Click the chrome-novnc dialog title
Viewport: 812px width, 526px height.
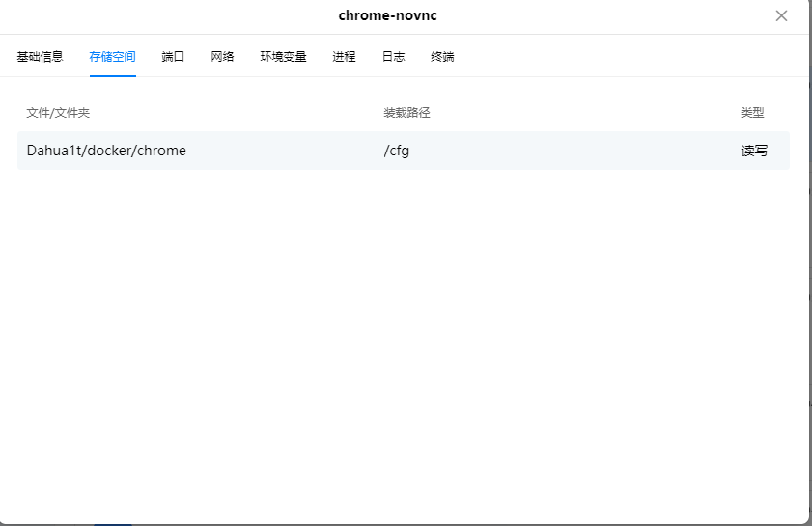[x=387, y=15]
